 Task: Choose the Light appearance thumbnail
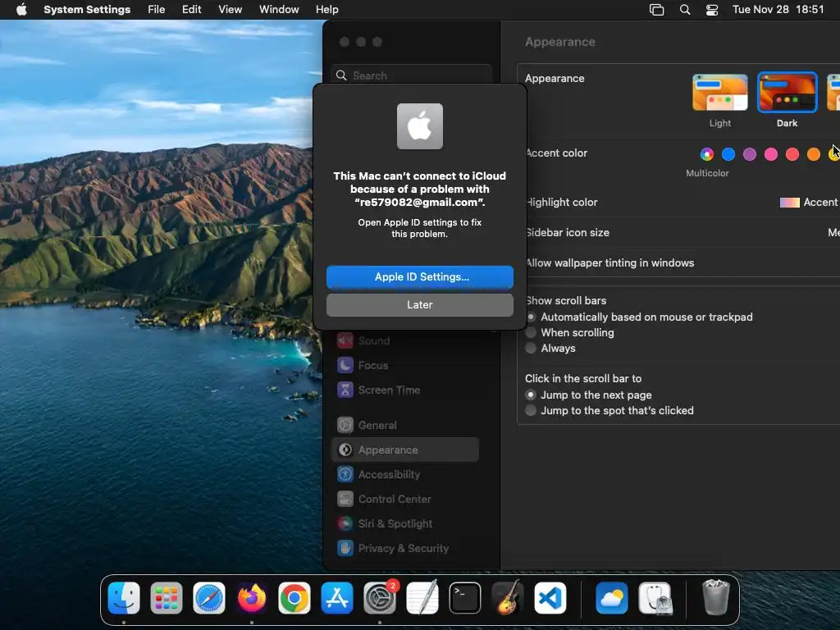coord(719,93)
